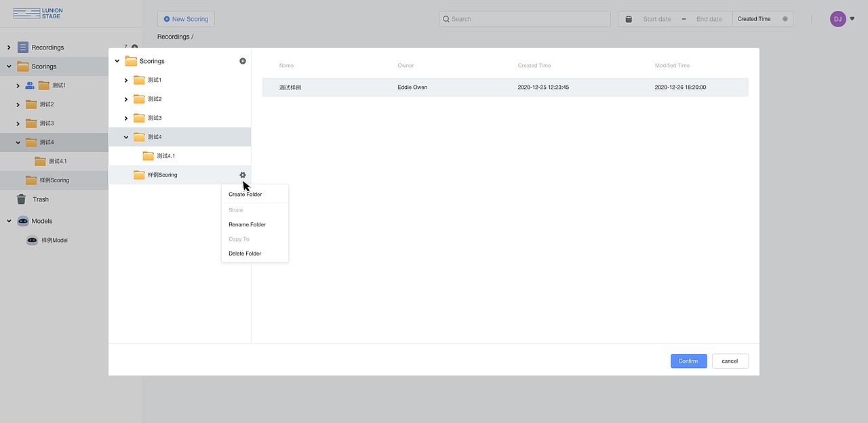This screenshot has height=423, width=868.
Task: Collapse the Scorings root in dialog tree
Action: tap(117, 61)
